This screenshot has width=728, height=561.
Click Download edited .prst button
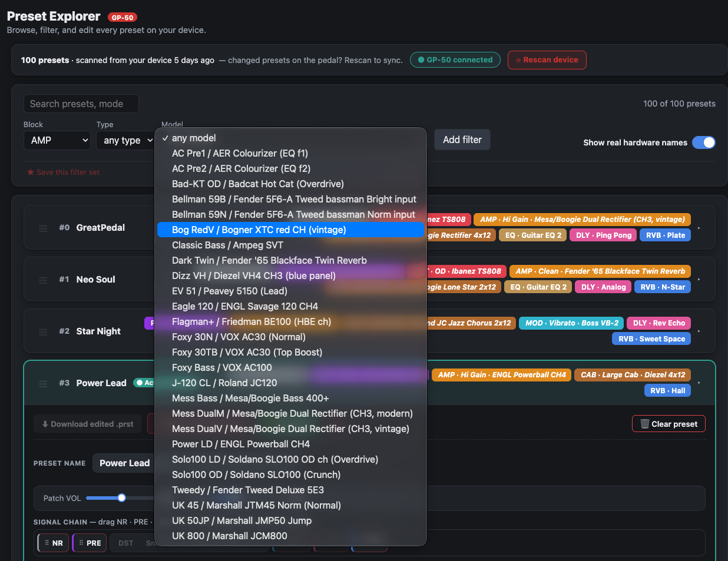click(87, 424)
